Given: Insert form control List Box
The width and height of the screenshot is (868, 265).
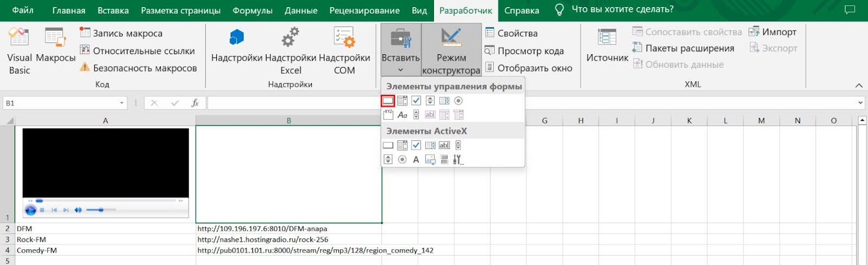Looking at the screenshot, I should click(444, 100).
